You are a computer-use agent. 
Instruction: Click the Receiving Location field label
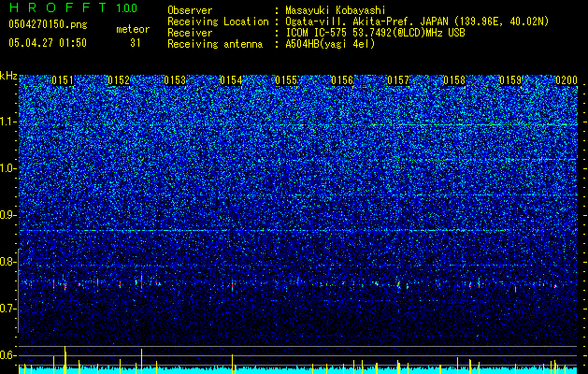tap(218, 22)
